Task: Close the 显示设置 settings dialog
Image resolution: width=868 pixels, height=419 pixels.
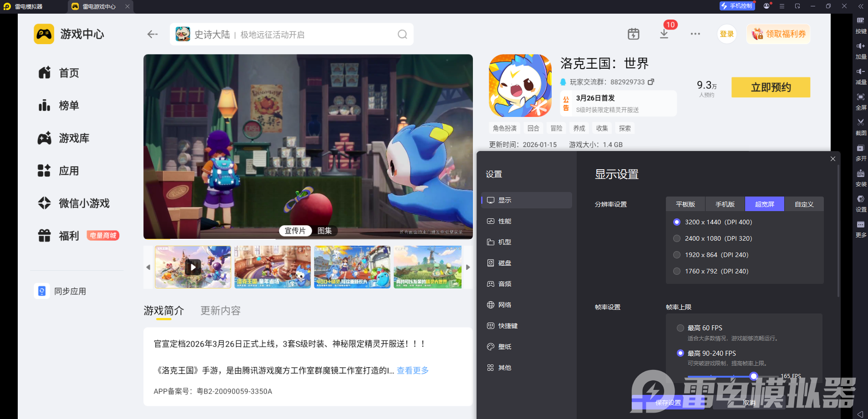Action: 832,159
